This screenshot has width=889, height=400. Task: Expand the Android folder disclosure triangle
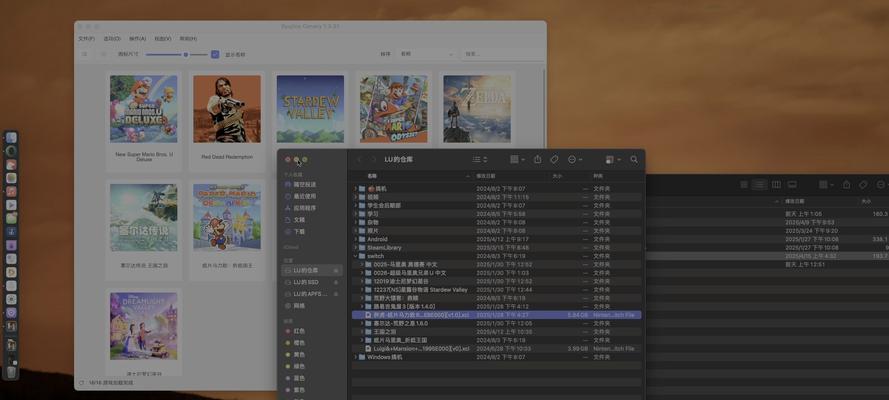[354, 239]
